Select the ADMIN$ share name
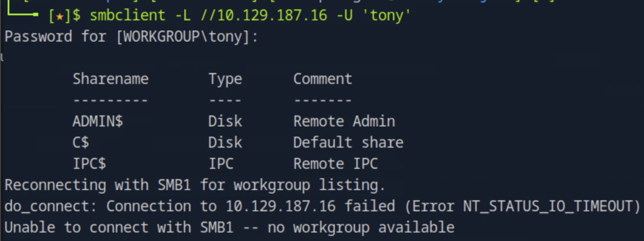This screenshot has width=644, height=241. 98,121
